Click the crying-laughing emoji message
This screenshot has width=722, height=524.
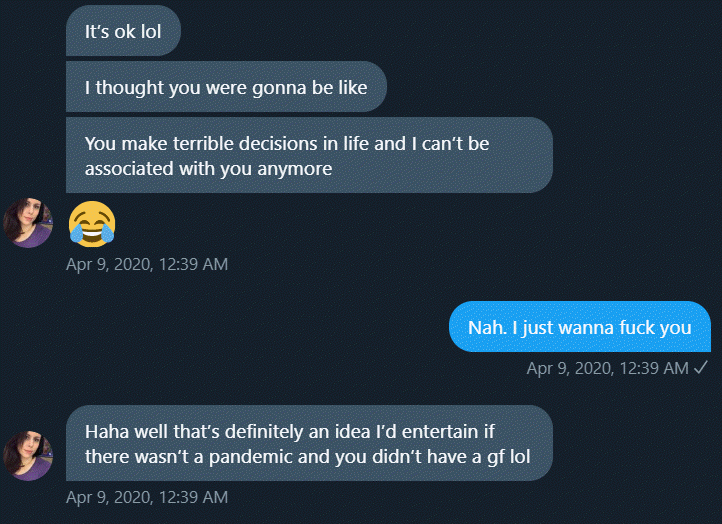point(92,224)
